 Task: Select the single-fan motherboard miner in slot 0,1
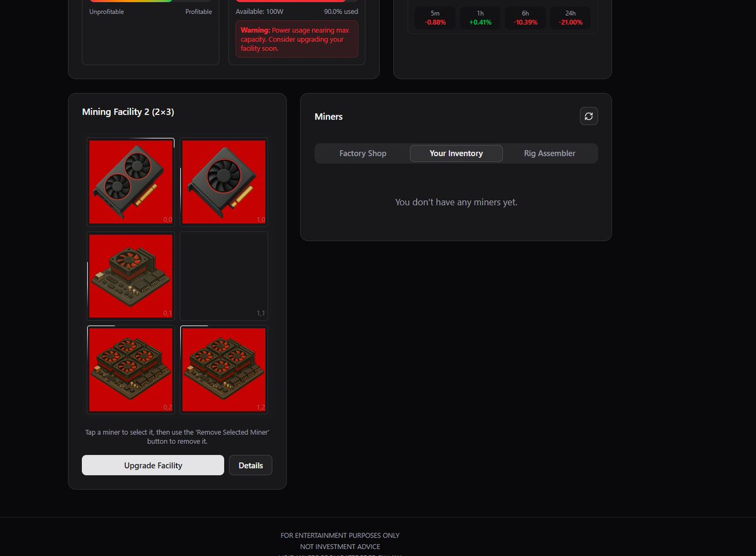click(x=130, y=276)
